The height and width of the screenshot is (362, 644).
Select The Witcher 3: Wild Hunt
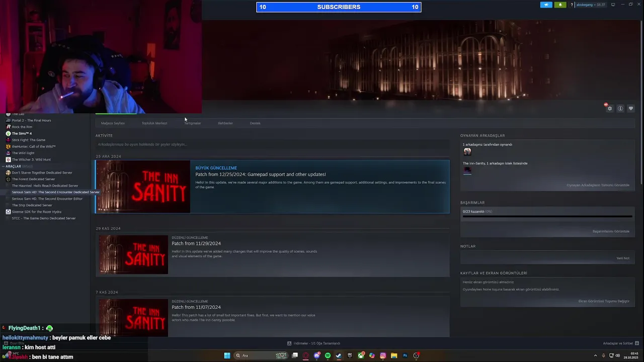(31, 160)
